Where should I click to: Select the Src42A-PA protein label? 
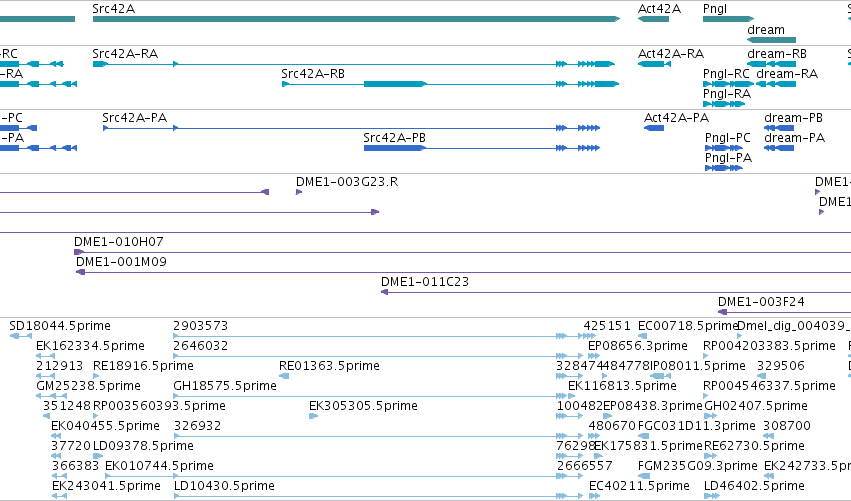click(x=134, y=118)
